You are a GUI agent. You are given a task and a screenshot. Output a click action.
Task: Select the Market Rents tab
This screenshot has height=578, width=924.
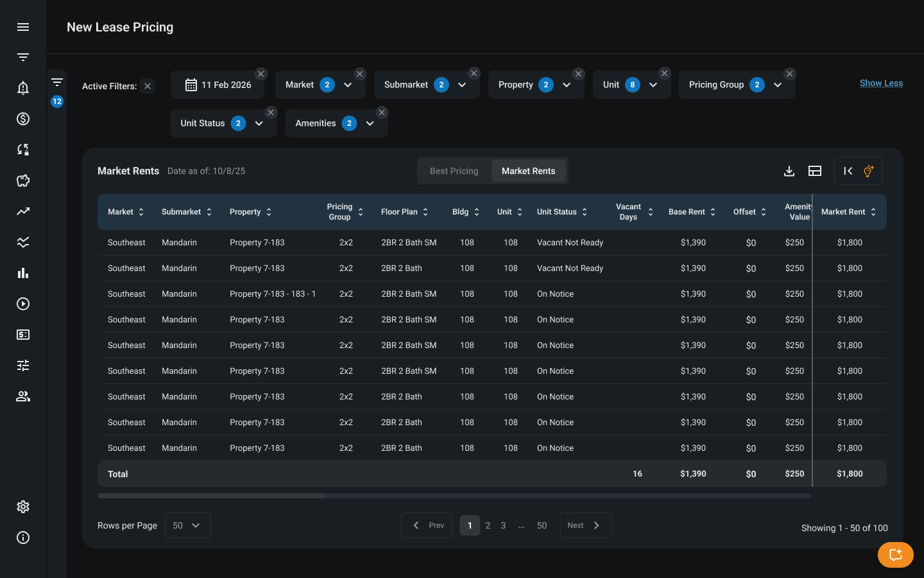[529, 171]
